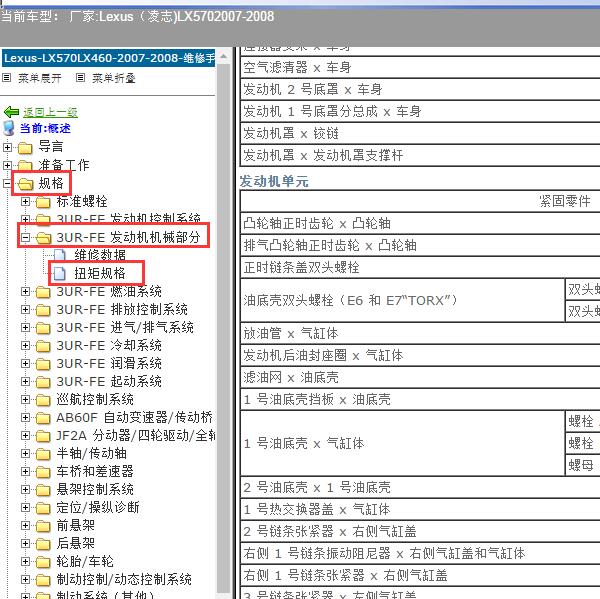Click the 半轴/传动轴 folder icon
This screenshot has width=600, height=599.
(x=43, y=454)
